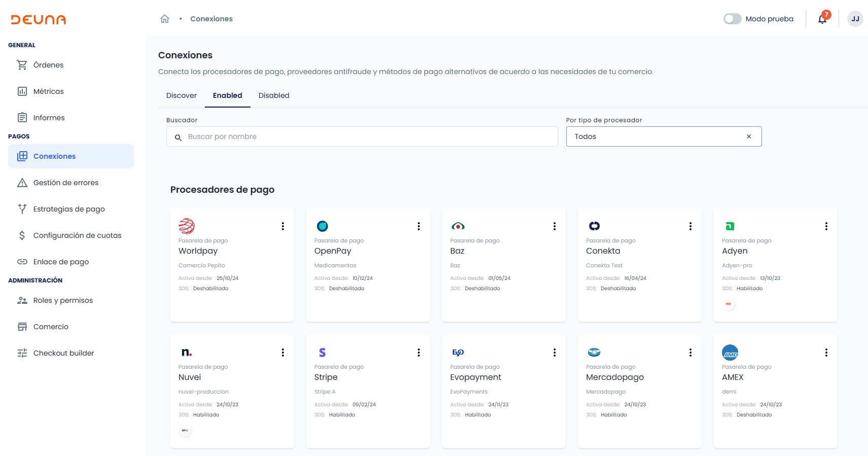Image resolution: width=868 pixels, height=456 pixels.
Task: Click the Baz logo
Action: (x=458, y=226)
